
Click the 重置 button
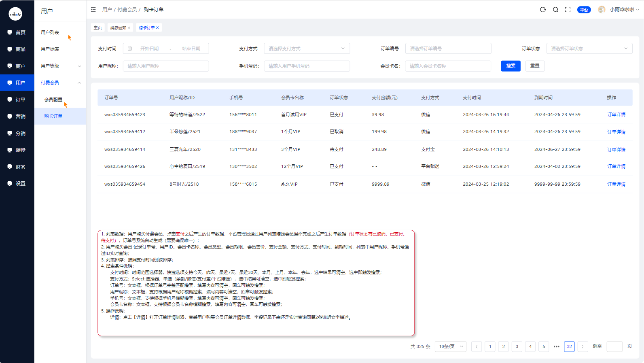(x=535, y=66)
